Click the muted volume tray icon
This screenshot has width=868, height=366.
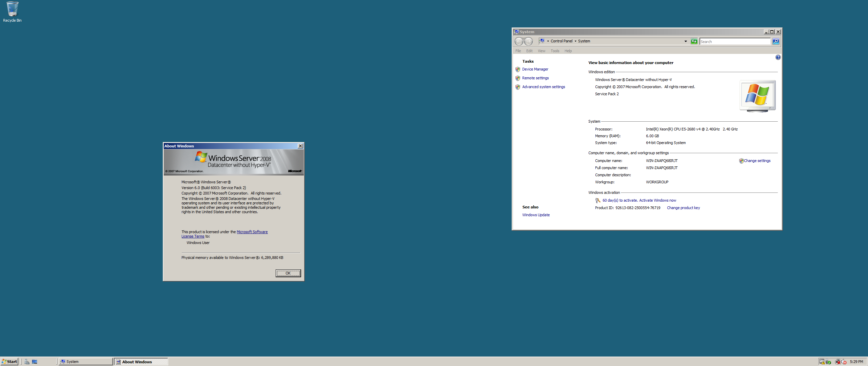coord(844,362)
